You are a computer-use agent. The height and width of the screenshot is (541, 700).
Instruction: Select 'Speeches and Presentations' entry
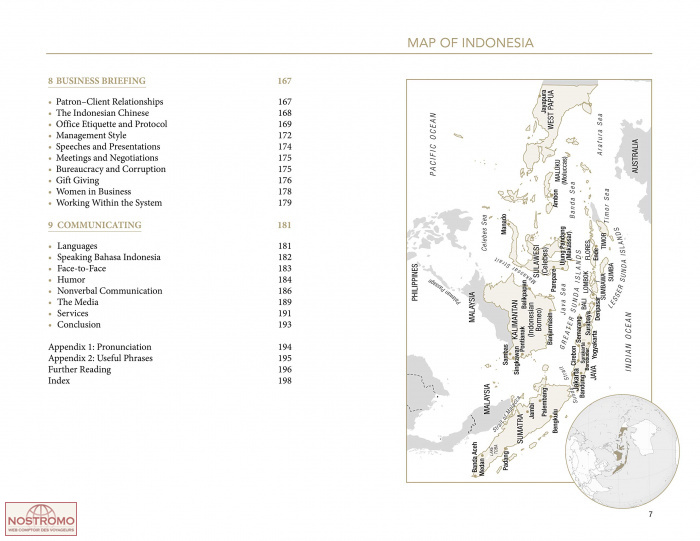(108, 146)
